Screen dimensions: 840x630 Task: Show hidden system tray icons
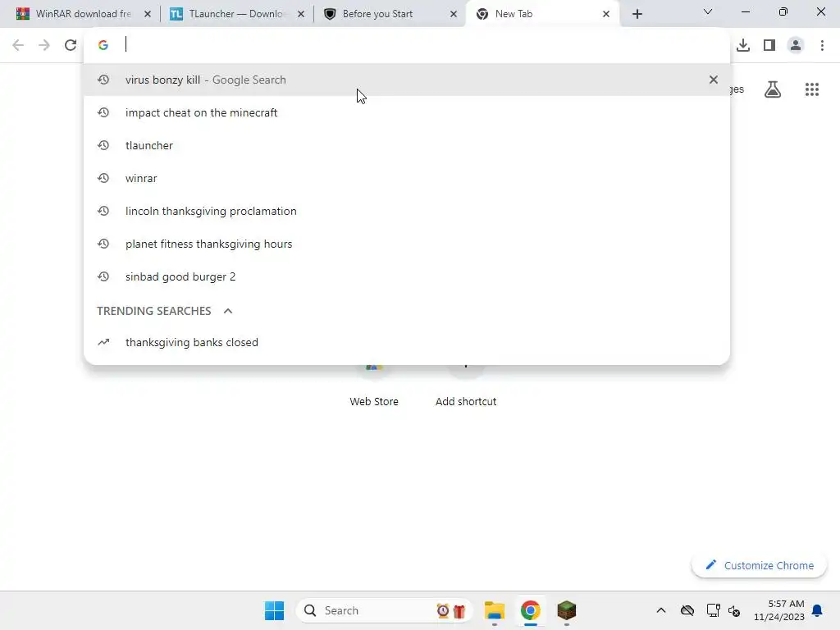tap(661, 610)
